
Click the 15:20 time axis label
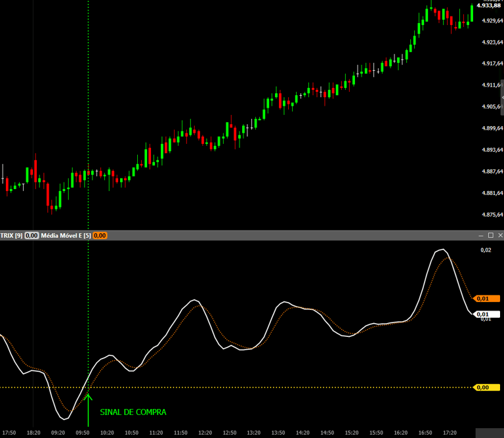pyautogui.click(x=352, y=433)
